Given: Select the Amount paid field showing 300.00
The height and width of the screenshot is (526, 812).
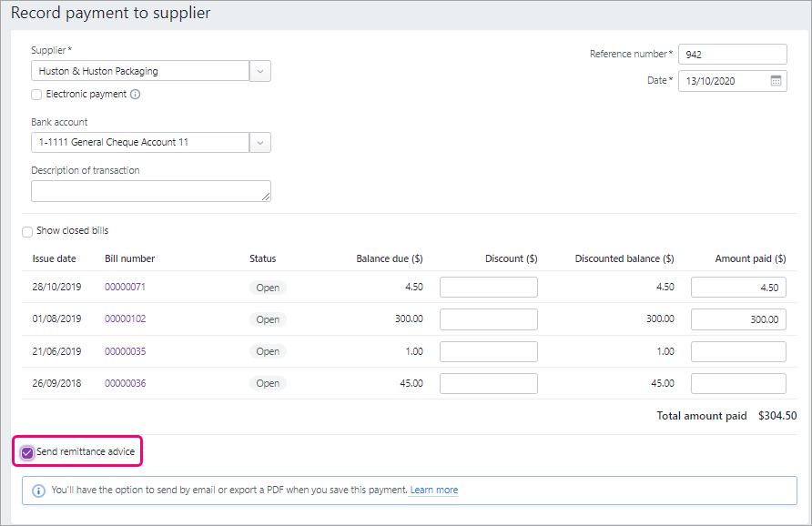Looking at the screenshot, I should click(x=737, y=319).
